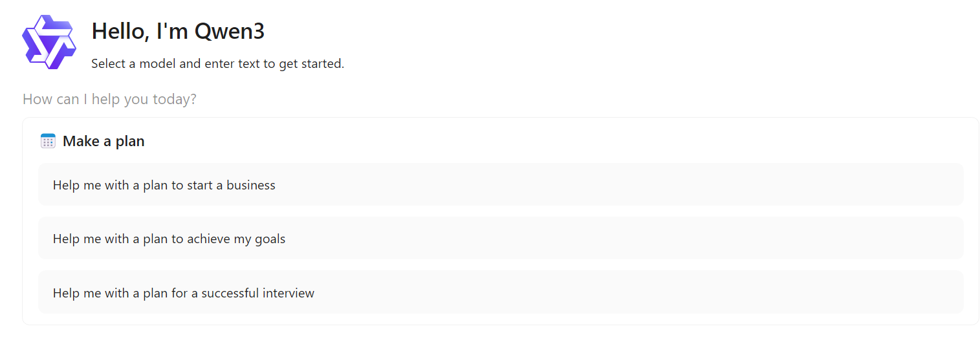Click the word "plan" in the Make a plan title
This screenshot has height=344, width=980.
pyautogui.click(x=129, y=142)
